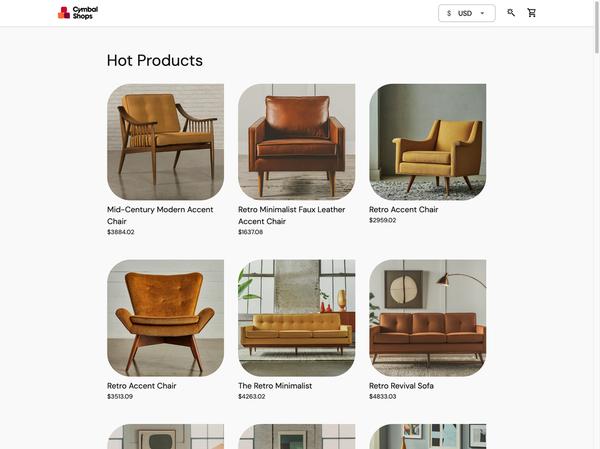
Task: Click the dollar sign currency symbol
Action: coord(449,13)
